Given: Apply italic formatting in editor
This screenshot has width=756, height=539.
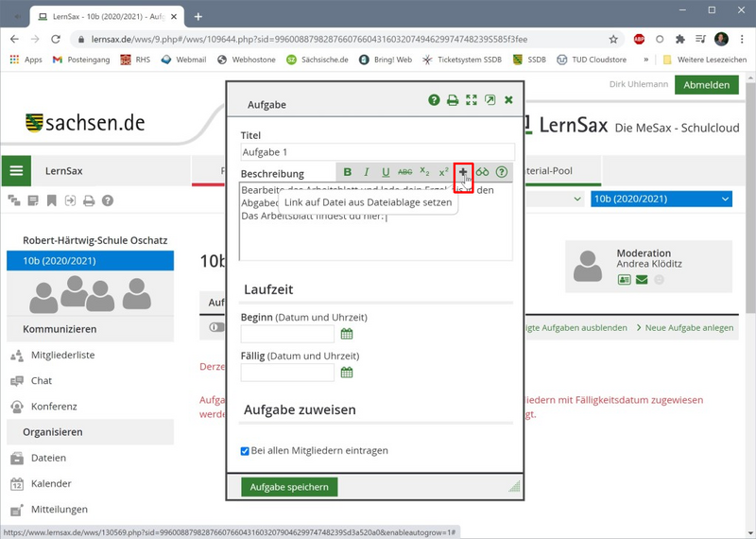Looking at the screenshot, I should (x=367, y=172).
